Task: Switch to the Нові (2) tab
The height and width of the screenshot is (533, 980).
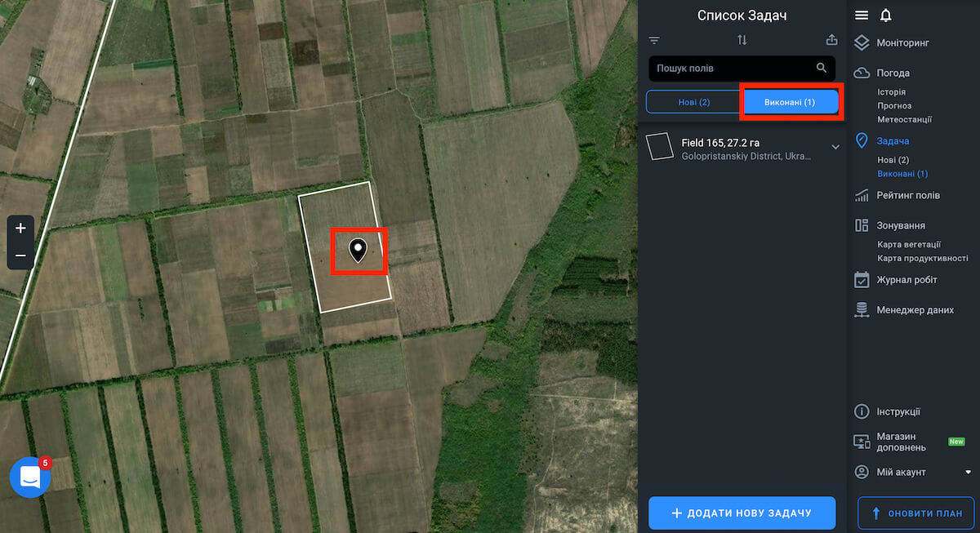Action: pos(693,102)
